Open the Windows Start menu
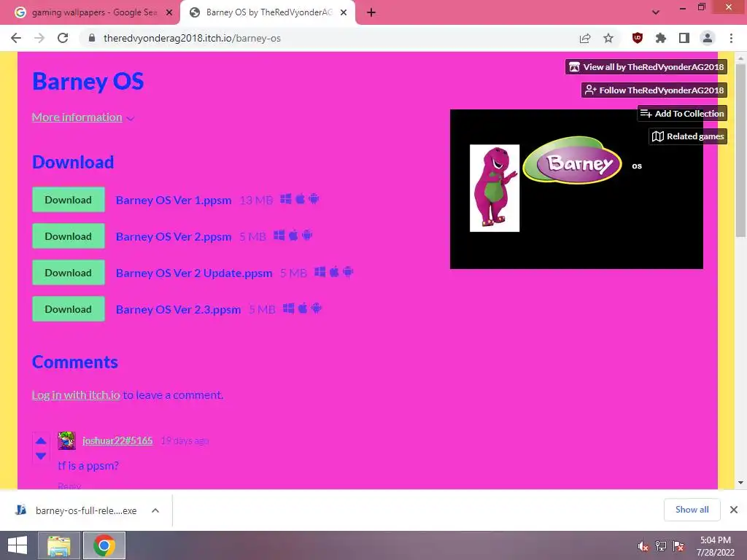Screen dimensions: 747x560 [x=18, y=545]
